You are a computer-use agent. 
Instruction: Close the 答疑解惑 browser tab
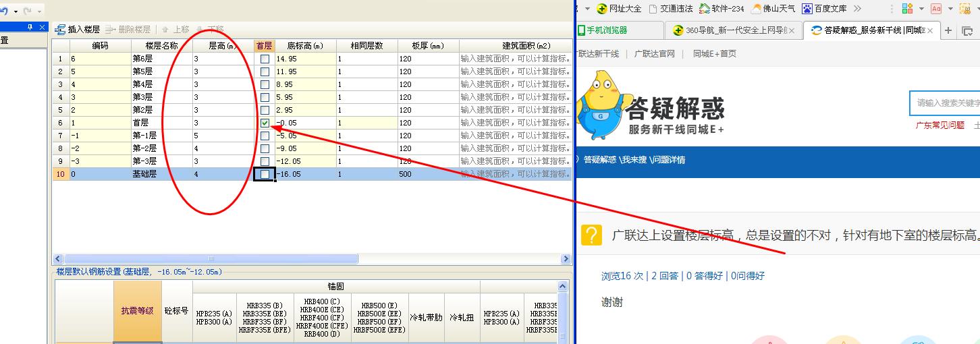click(x=931, y=30)
